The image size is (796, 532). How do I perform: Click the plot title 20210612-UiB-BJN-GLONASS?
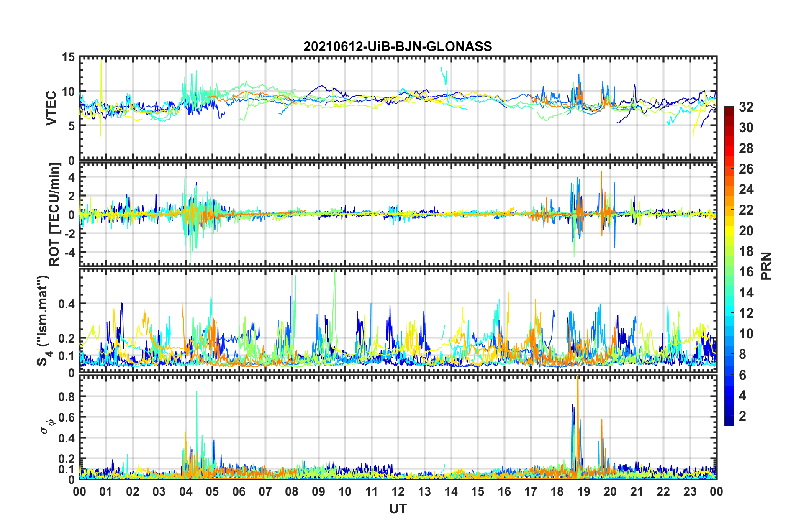(x=398, y=46)
